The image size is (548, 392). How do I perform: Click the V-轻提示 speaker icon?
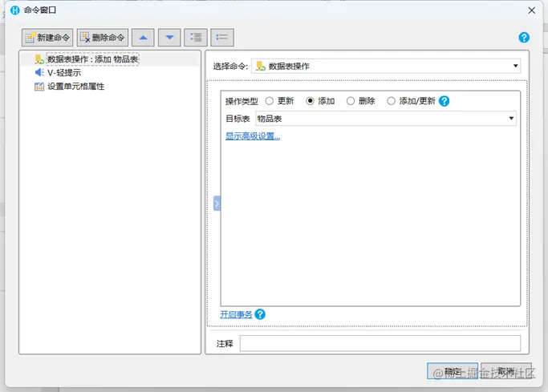tap(39, 73)
